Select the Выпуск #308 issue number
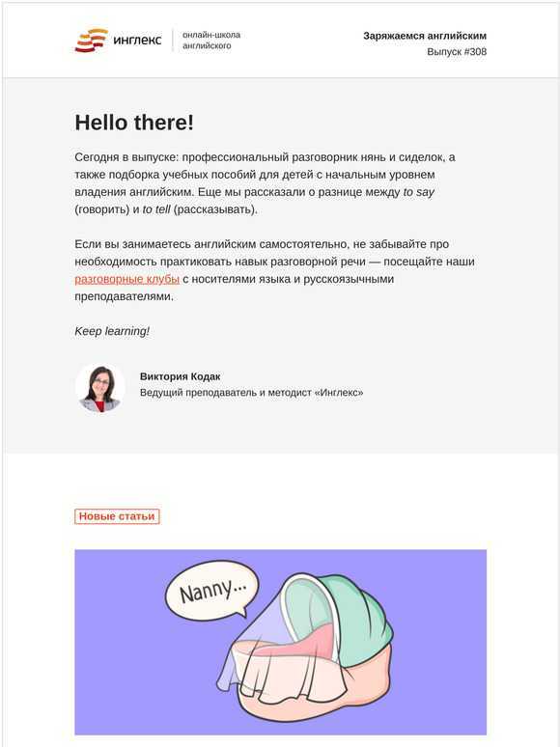 tap(457, 52)
